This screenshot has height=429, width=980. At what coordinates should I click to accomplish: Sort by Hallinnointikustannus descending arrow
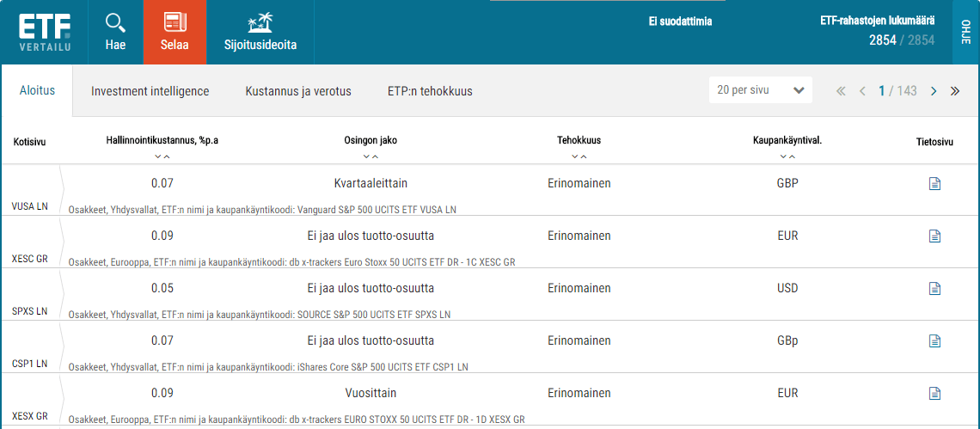[158, 156]
